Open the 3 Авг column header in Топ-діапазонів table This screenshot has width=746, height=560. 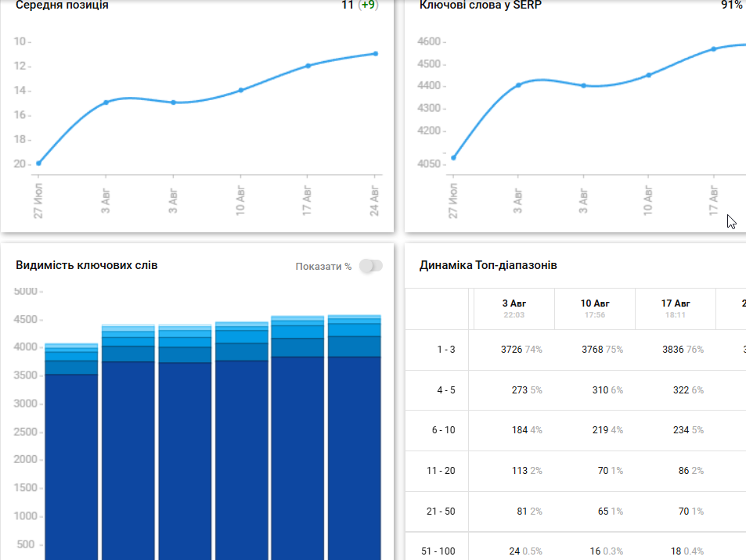pyautogui.click(x=514, y=308)
